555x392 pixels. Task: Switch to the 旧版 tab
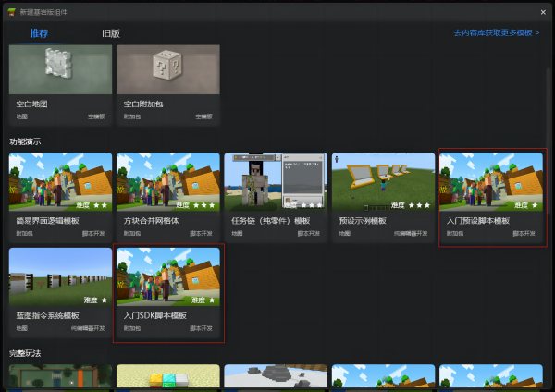click(111, 33)
